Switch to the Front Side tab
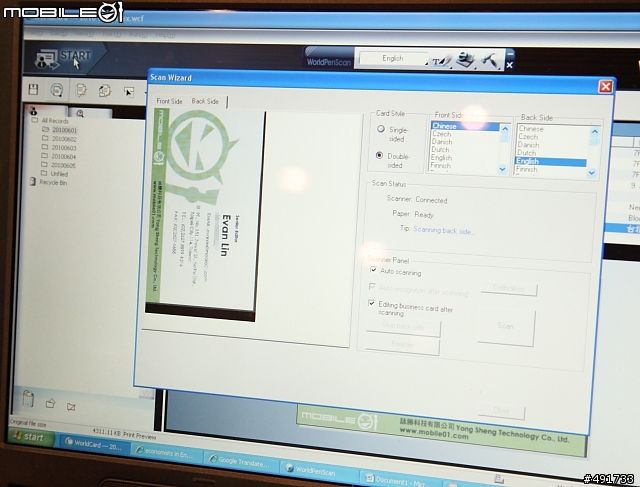Viewport: 640px width, 487px height. click(169, 101)
